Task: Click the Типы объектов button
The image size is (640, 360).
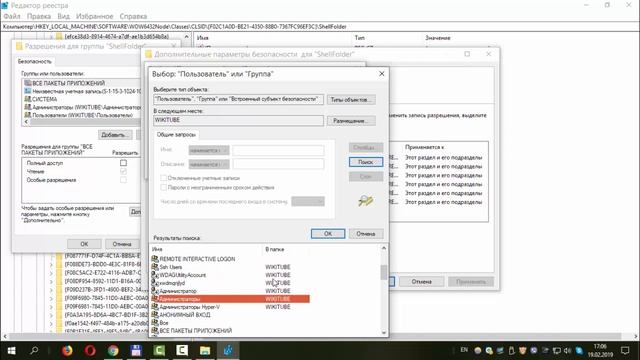Action: pos(351,100)
